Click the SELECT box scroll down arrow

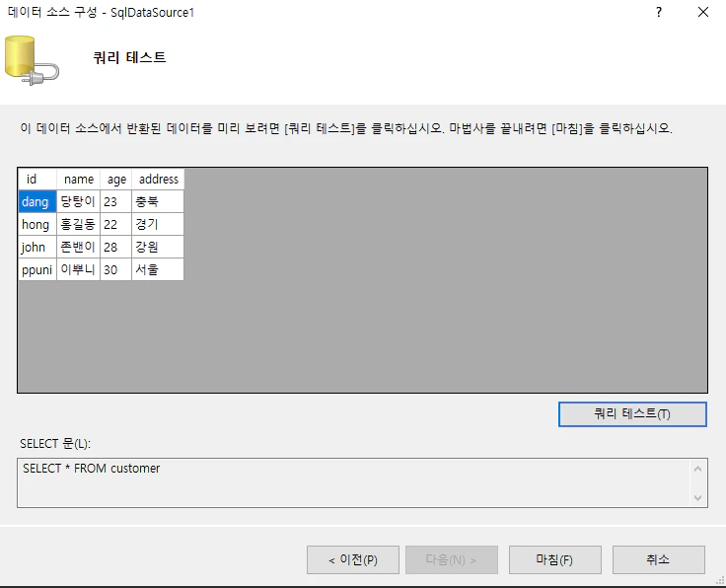pyautogui.click(x=697, y=498)
